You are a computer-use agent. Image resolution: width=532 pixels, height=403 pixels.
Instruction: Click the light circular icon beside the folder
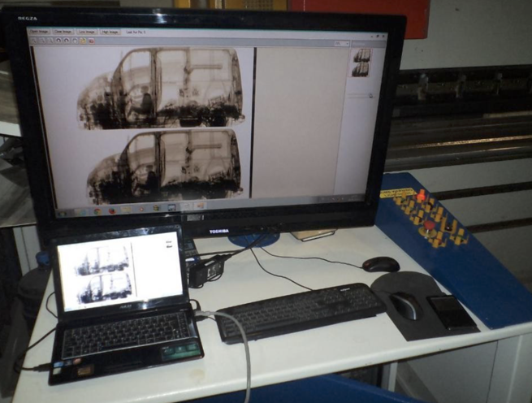[75, 41]
